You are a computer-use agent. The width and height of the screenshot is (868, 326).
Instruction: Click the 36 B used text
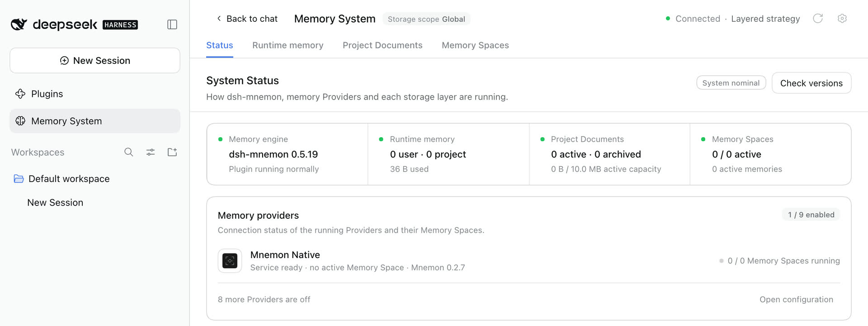tap(409, 169)
